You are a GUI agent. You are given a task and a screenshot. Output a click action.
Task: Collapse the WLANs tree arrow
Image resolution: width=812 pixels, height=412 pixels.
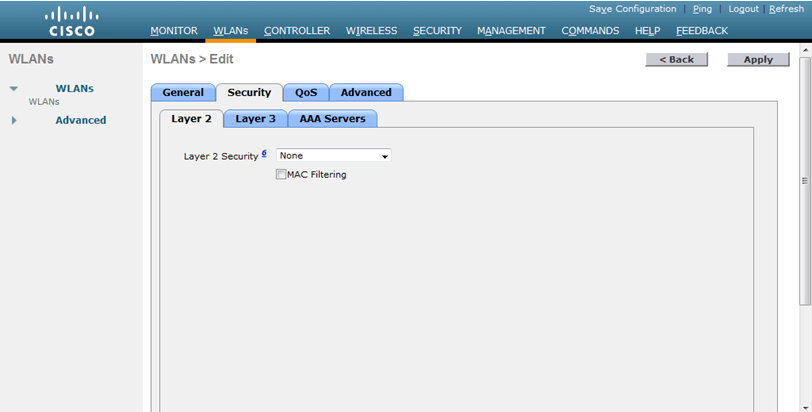click(x=14, y=89)
